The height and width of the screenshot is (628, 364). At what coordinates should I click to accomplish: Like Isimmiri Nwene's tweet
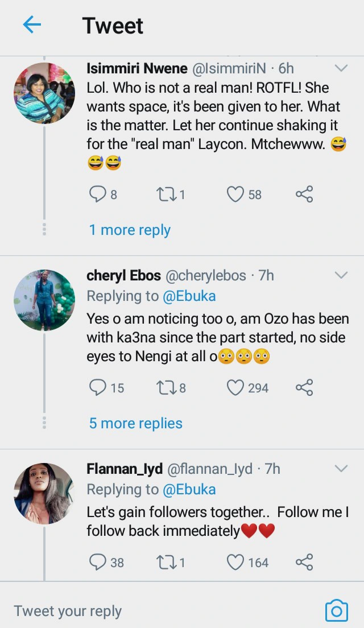point(235,195)
